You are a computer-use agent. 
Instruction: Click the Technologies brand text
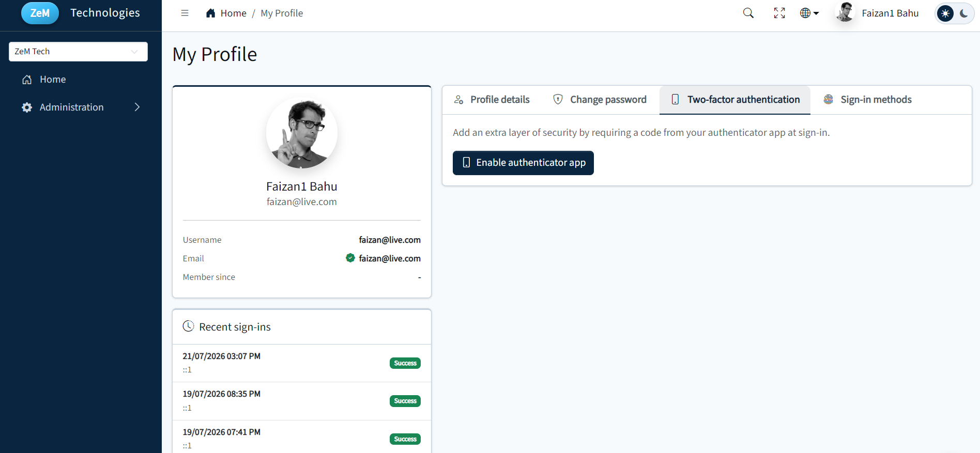coord(105,13)
